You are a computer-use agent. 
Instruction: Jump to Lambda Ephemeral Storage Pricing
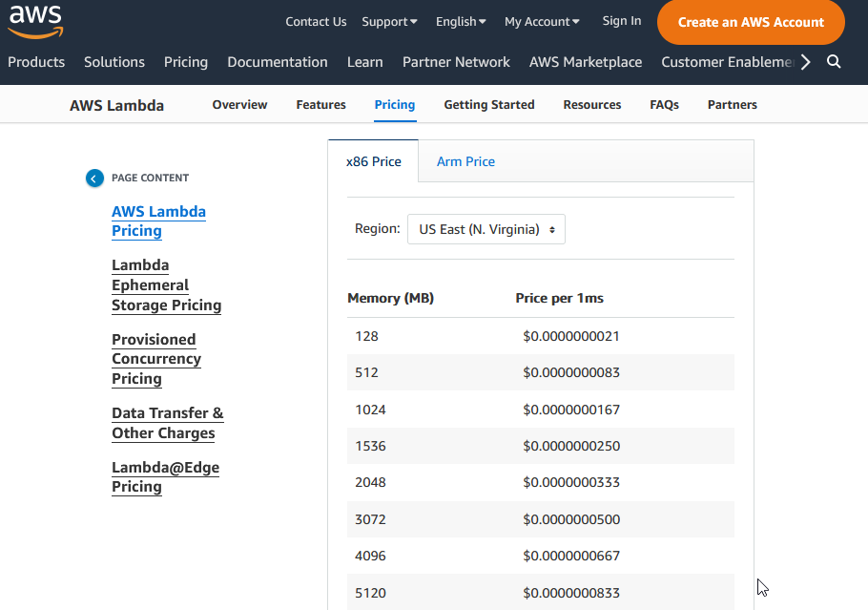tap(167, 284)
